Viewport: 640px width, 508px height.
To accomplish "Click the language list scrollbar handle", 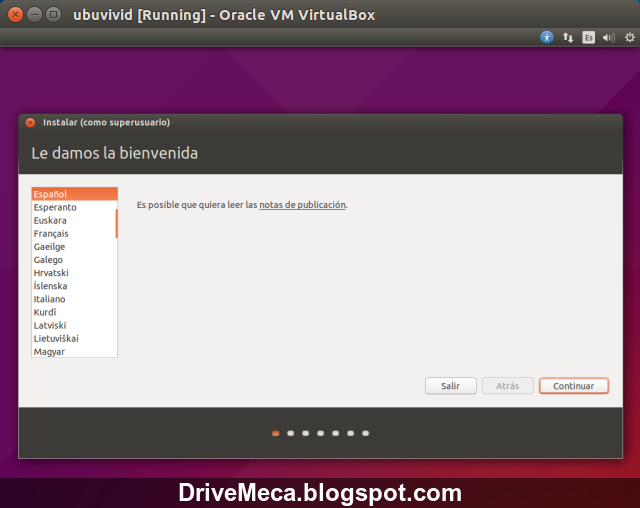I will pos(116,223).
